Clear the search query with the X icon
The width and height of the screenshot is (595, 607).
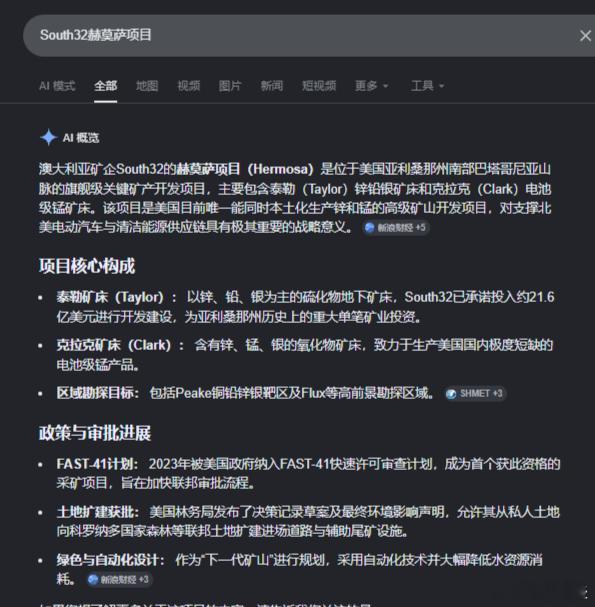pyautogui.click(x=585, y=36)
